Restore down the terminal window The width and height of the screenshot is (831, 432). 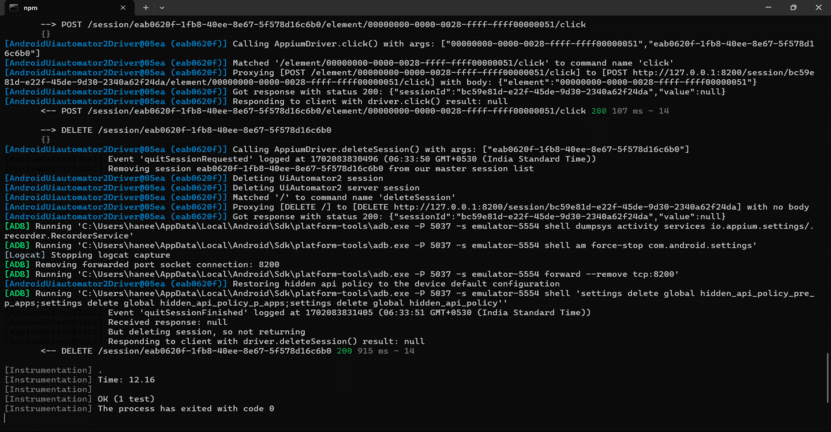pos(793,7)
